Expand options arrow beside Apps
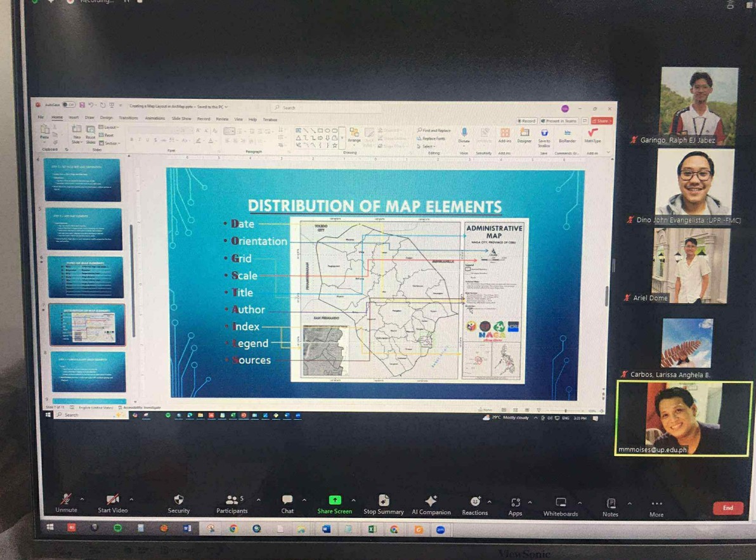756x560 pixels. (530, 502)
